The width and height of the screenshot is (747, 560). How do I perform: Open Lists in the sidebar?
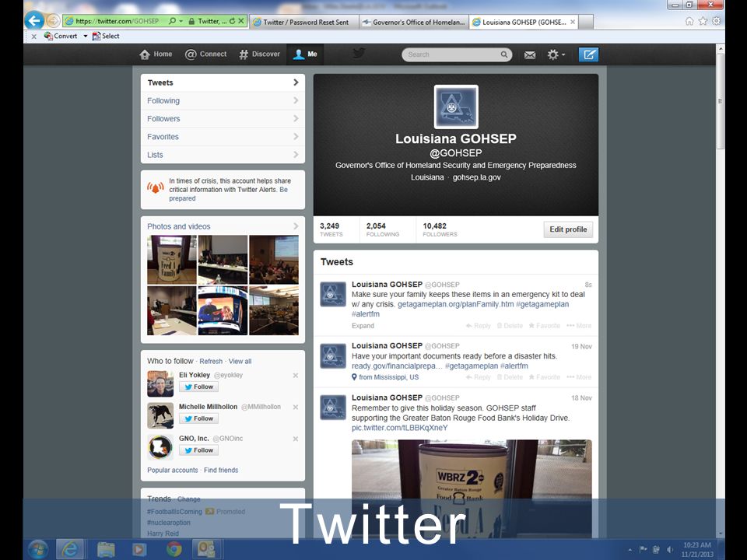pos(223,155)
